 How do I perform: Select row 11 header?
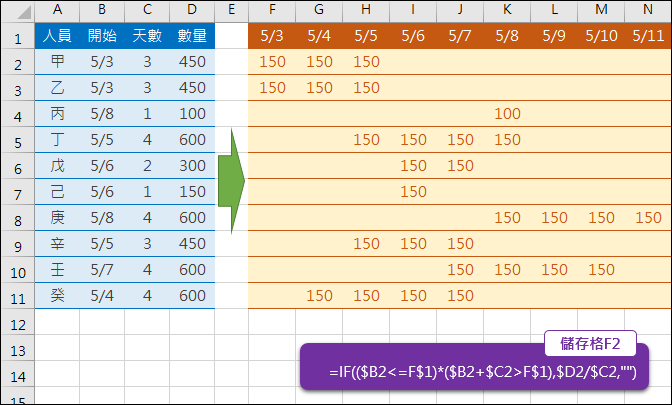click(x=18, y=298)
